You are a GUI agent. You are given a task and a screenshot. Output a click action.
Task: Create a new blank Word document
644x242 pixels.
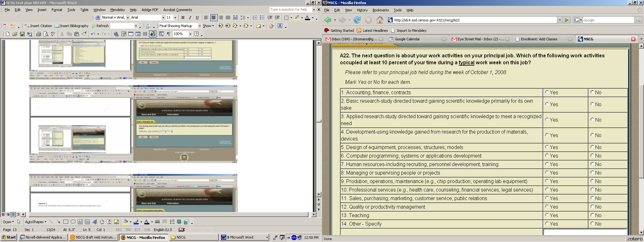point(8,34)
